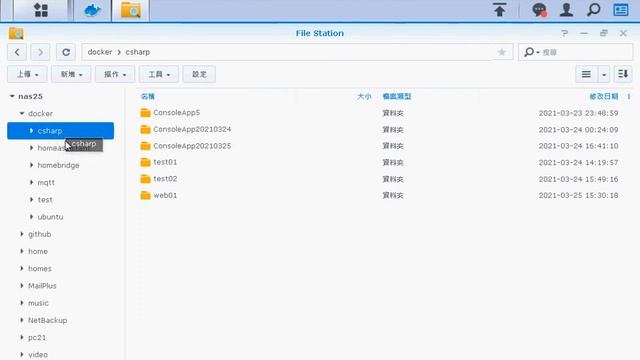Click File Station window logo icon
Screen dimensions: 640x360
(16, 33)
